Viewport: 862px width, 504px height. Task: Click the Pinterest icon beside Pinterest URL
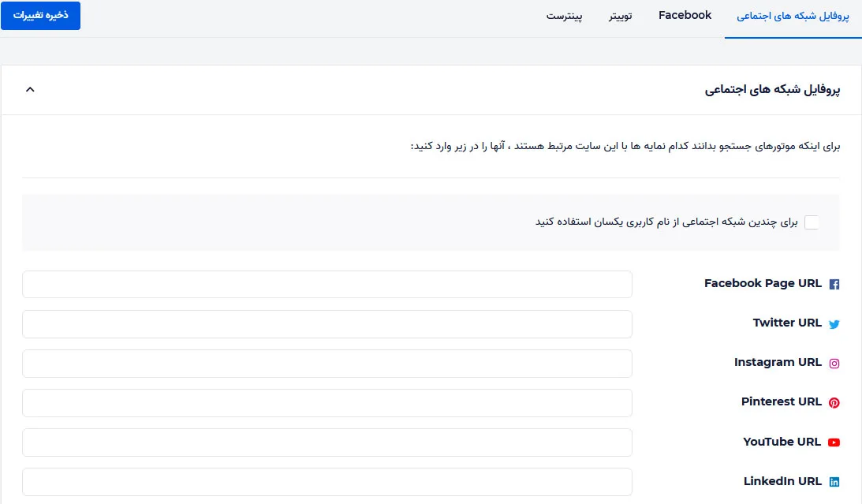pyautogui.click(x=834, y=402)
